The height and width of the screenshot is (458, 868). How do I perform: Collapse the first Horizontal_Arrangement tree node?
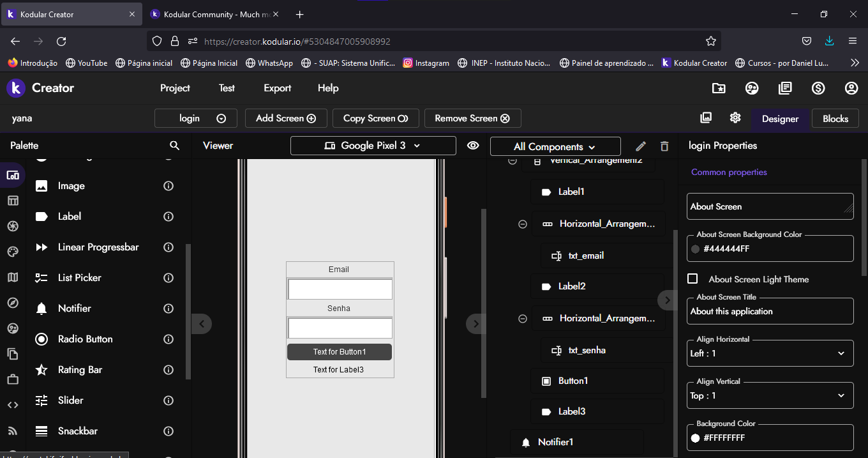coord(523,224)
